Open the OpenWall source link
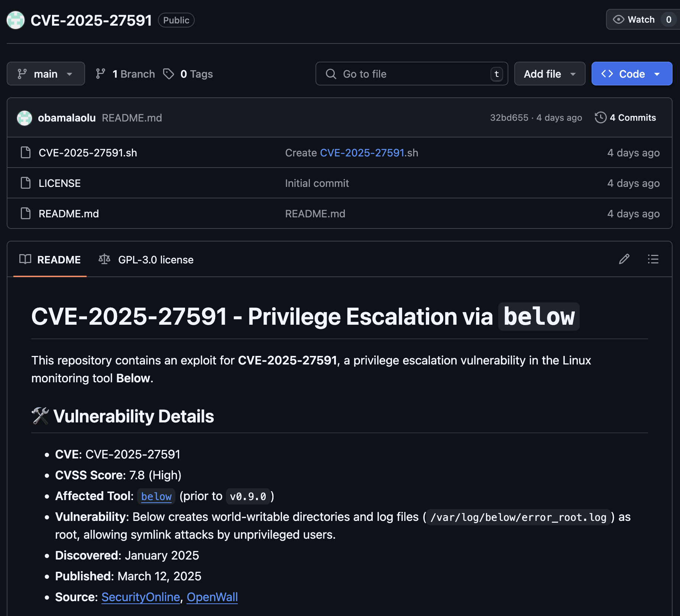 pyautogui.click(x=212, y=597)
